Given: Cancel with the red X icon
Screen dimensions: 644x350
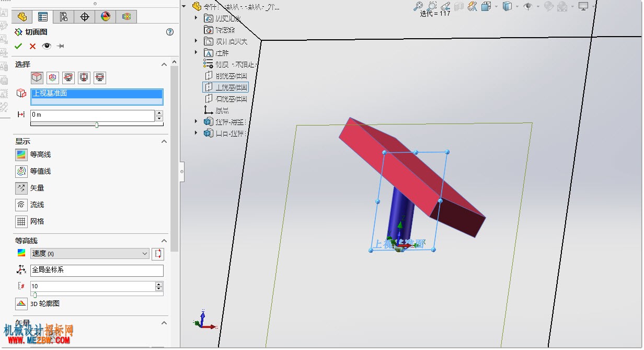Looking at the screenshot, I should coord(32,46).
